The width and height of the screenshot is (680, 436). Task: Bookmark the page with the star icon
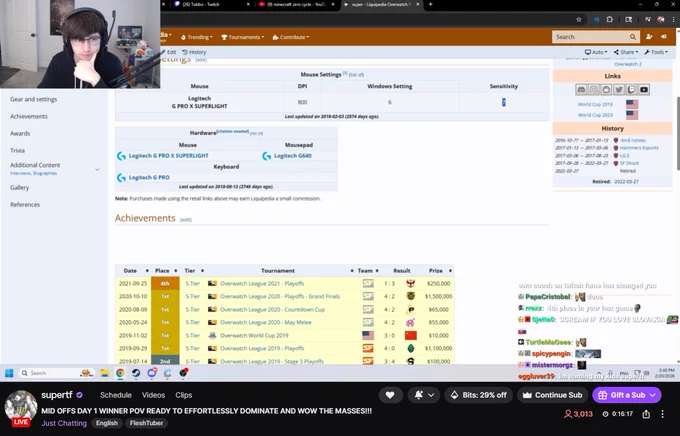579,20
